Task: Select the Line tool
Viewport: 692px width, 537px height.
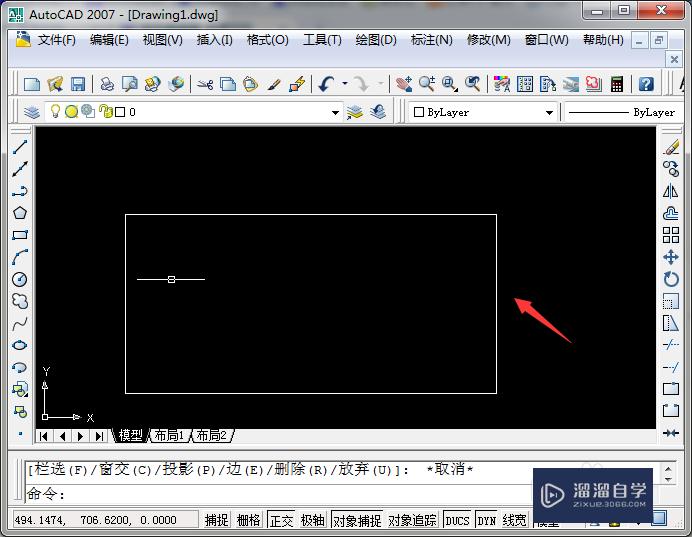Action: tap(20, 147)
